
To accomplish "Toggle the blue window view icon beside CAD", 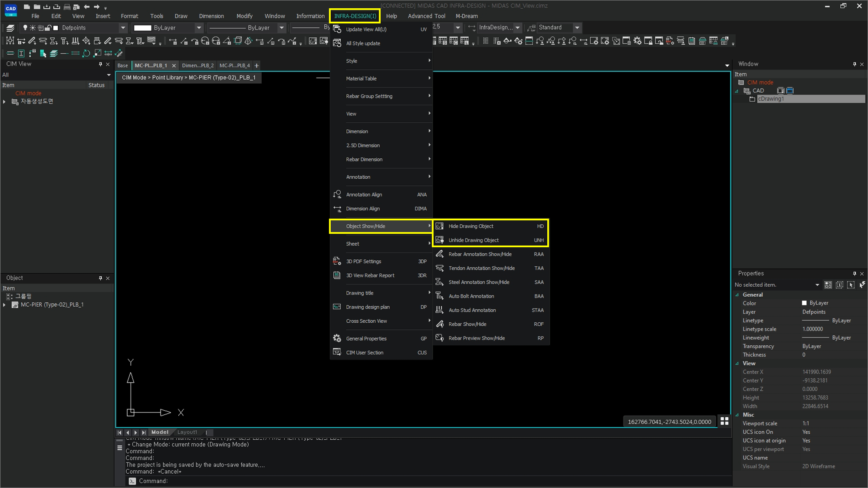I will [790, 91].
